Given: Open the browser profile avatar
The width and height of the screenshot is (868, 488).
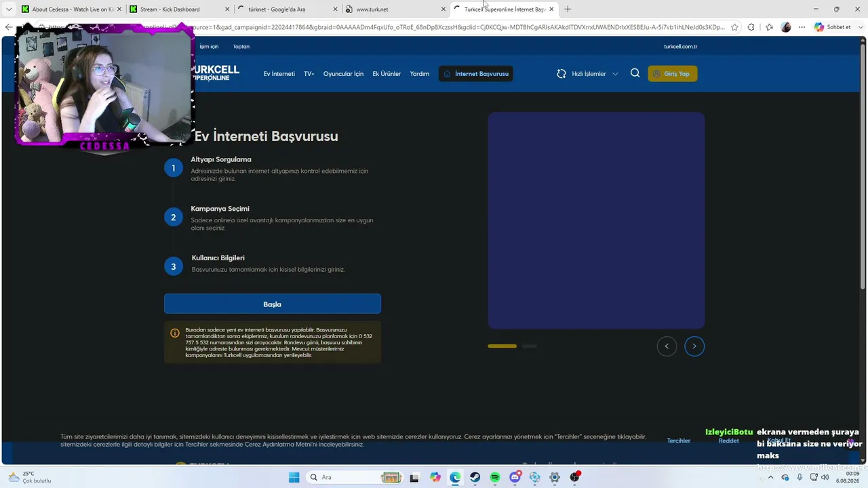Looking at the screenshot, I should pyautogui.click(x=786, y=27).
